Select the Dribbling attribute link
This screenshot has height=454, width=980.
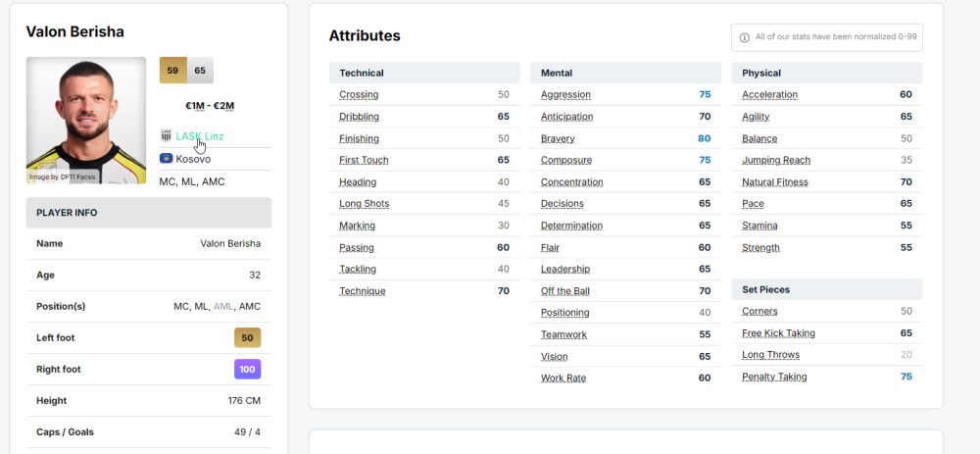[359, 117]
